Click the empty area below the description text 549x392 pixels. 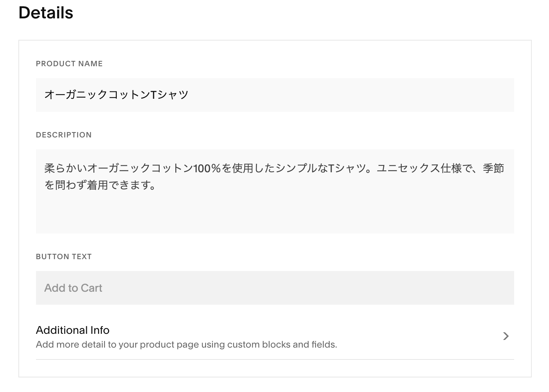pos(274,215)
